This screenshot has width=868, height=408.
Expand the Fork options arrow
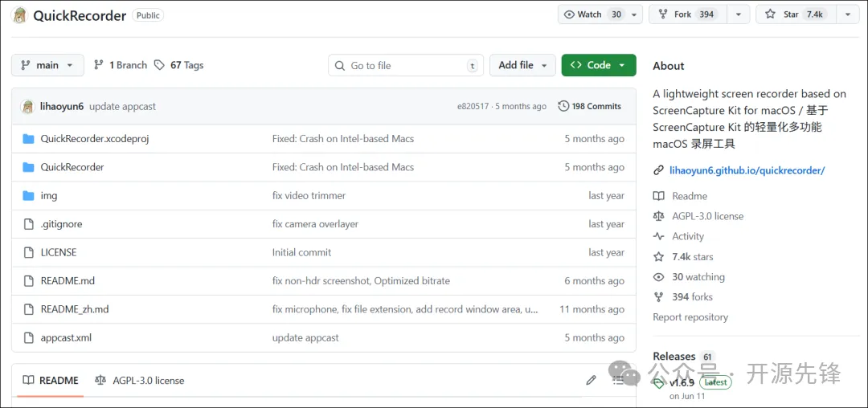[x=738, y=14]
